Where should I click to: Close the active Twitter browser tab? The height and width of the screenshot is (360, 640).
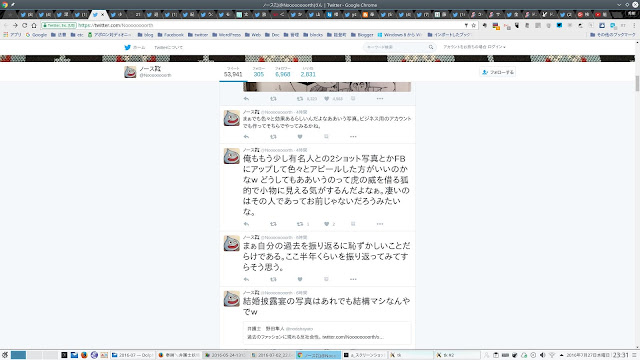click(102, 15)
